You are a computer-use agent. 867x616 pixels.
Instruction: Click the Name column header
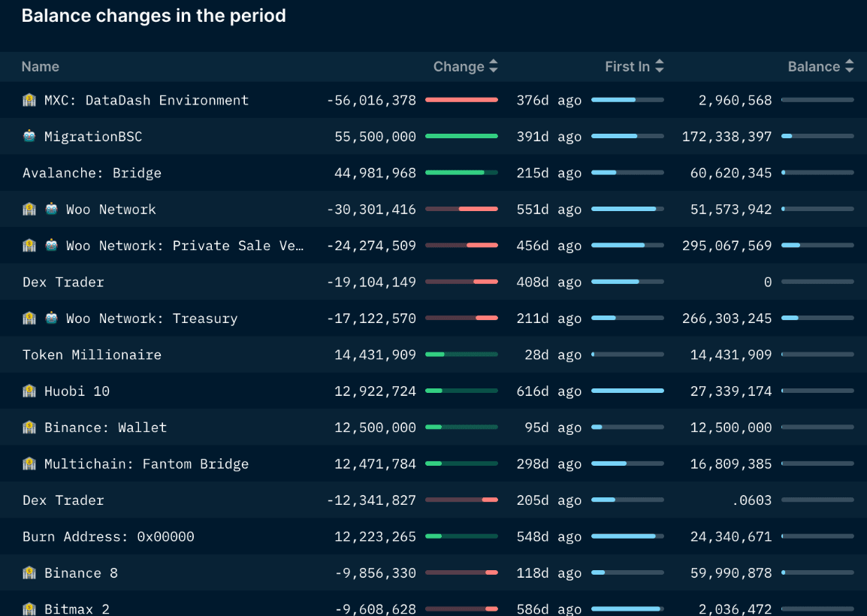coord(40,67)
